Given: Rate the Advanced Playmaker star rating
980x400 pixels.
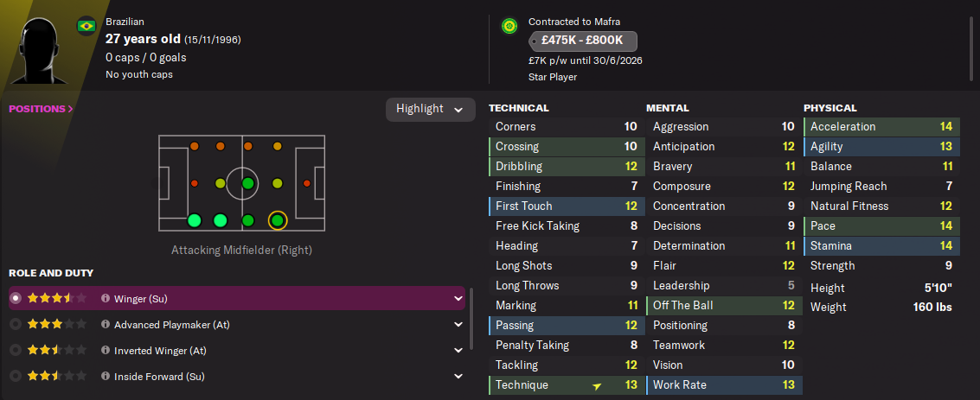Looking at the screenshot, I should tap(57, 325).
